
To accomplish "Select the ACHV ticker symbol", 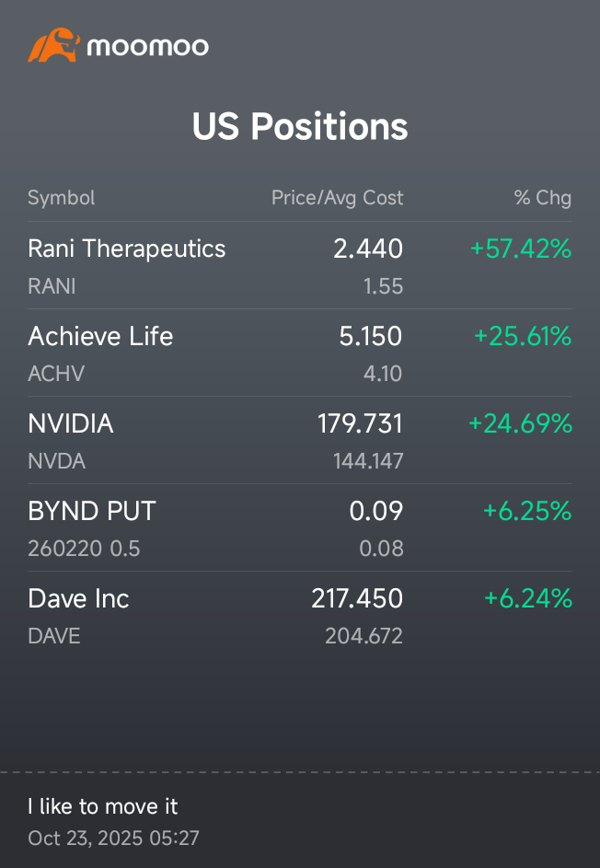I will (x=56, y=374).
